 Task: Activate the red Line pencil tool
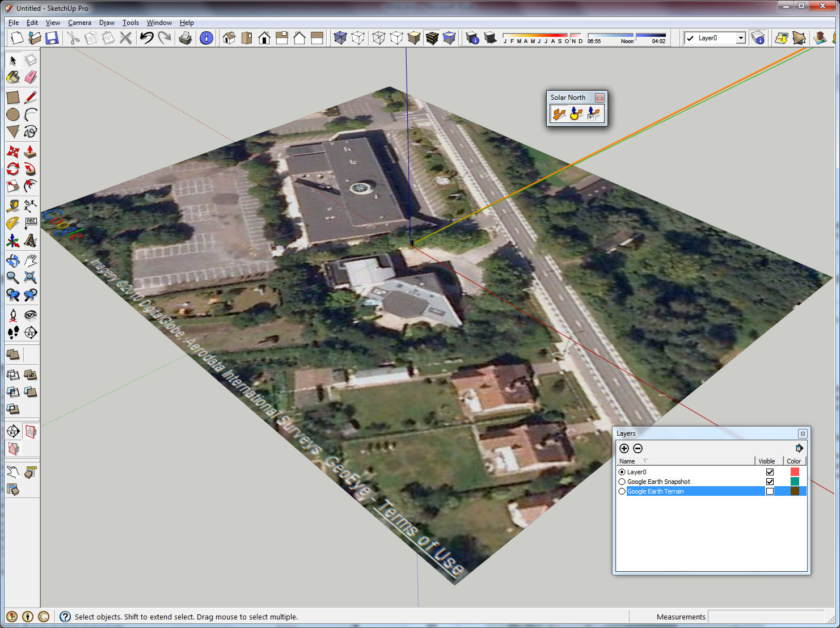point(31,98)
